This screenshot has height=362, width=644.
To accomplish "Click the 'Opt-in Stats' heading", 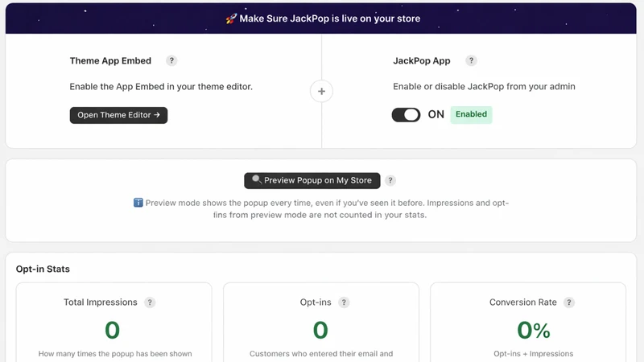I will [x=43, y=269].
